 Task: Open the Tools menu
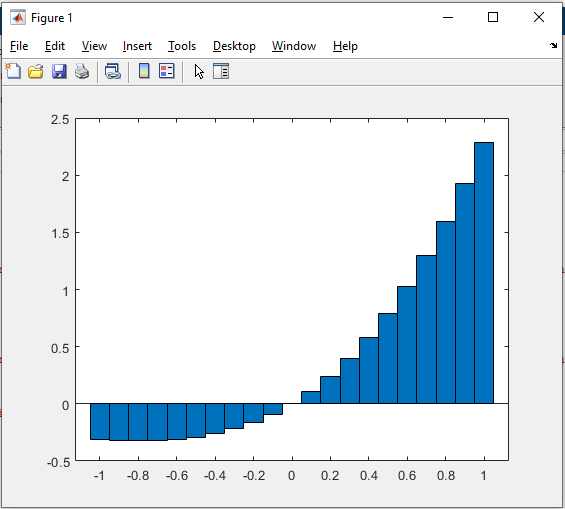tap(182, 46)
